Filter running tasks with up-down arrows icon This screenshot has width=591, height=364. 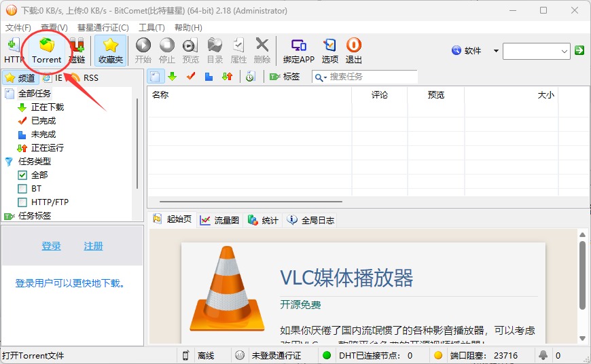click(x=228, y=77)
